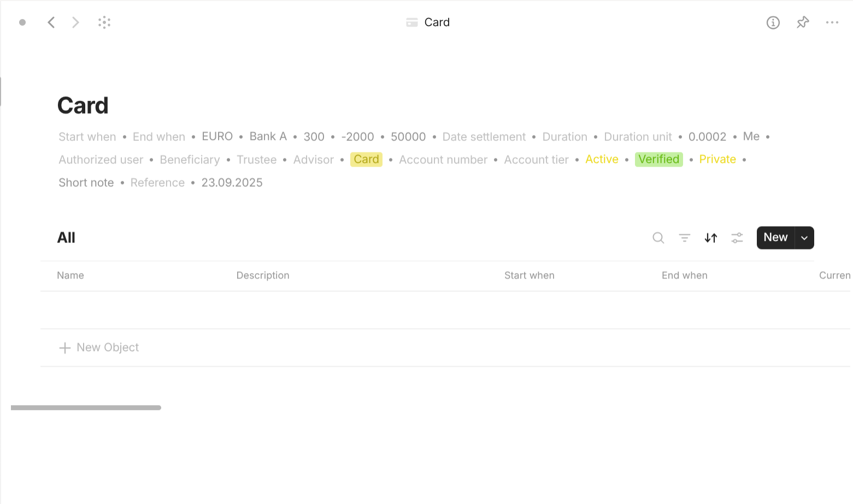Click the Name column header
This screenshot has width=853, height=504.
70,275
